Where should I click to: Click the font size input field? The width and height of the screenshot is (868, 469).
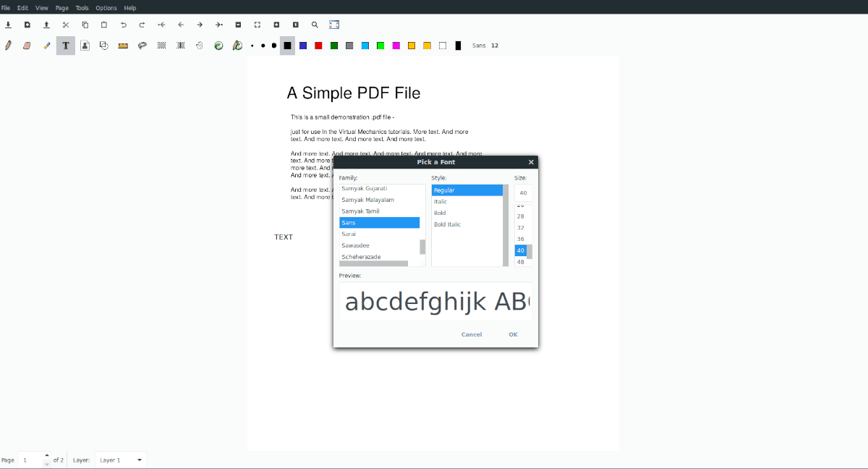pos(523,193)
